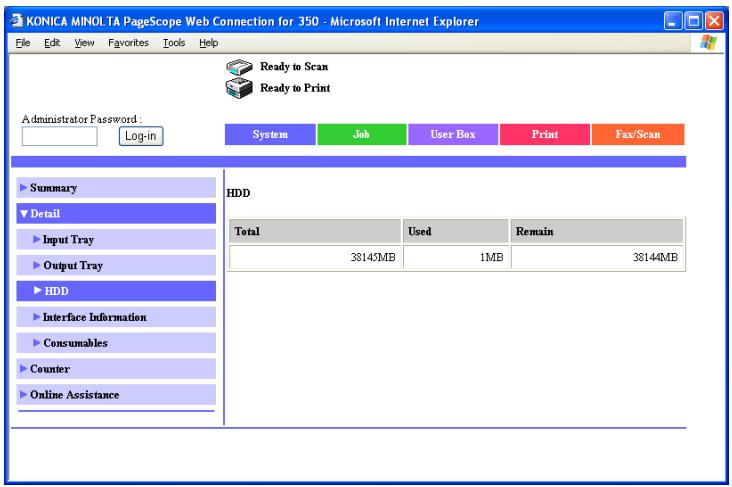Open the File menu
The image size is (732, 487).
(x=23, y=43)
